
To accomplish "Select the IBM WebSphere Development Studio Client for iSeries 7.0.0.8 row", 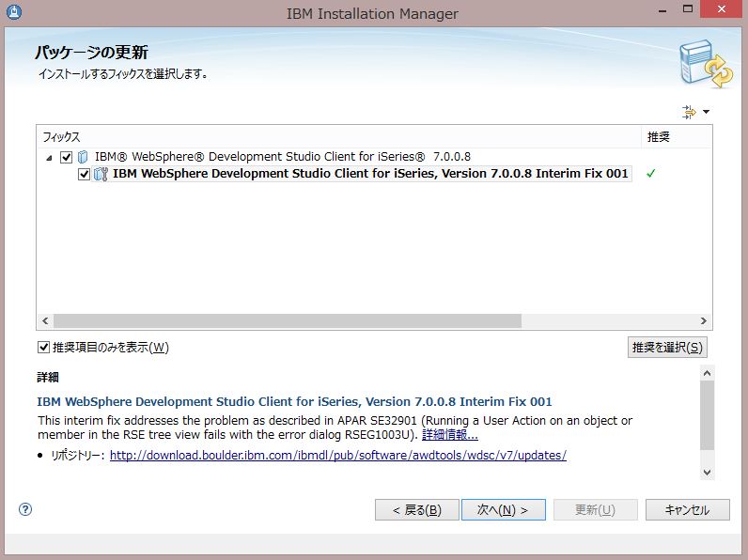I will click(x=283, y=157).
